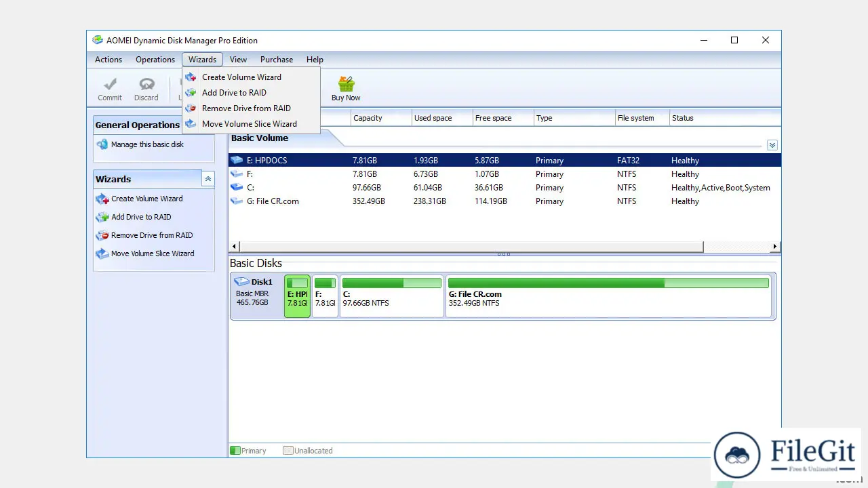Viewport: 868px width, 488px height.
Task: Close the open Wizards menu
Action: 202,60
